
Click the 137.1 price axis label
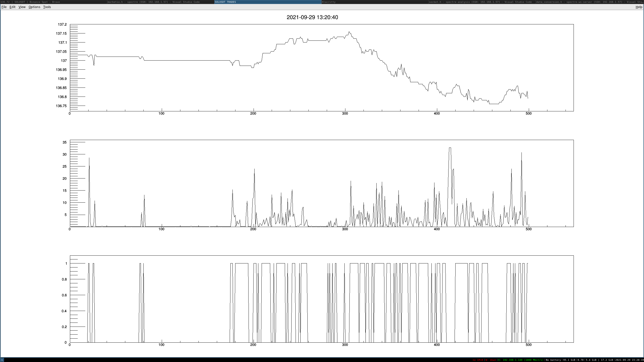coord(63,42)
